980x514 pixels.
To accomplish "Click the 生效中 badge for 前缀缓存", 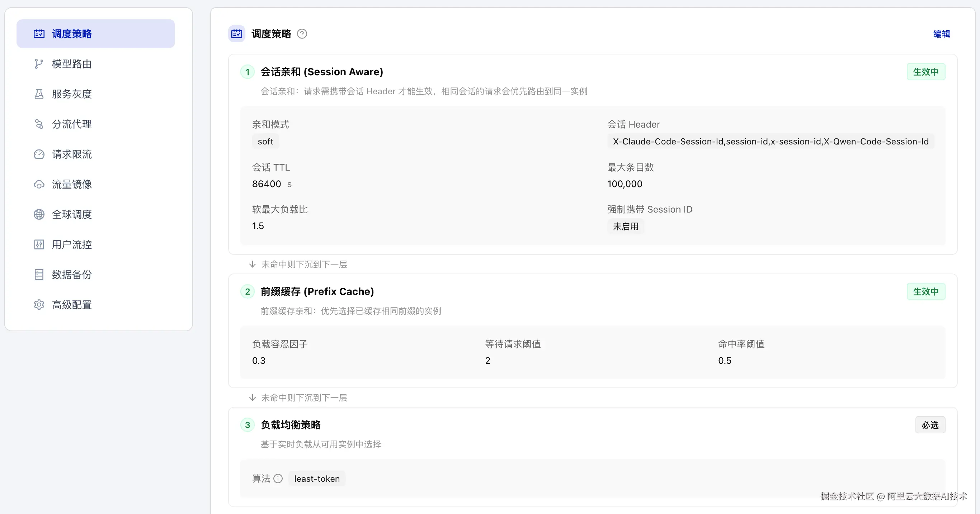I will (926, 292).
